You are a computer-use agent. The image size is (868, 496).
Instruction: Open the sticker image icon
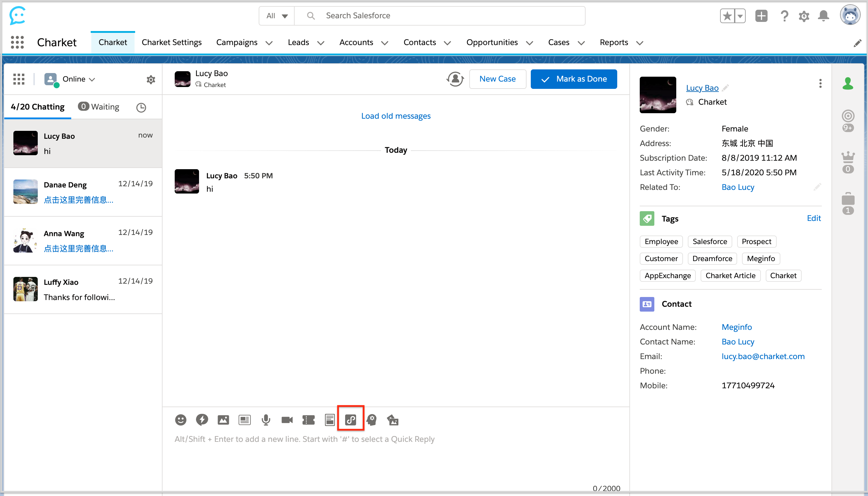coord(393,420)
